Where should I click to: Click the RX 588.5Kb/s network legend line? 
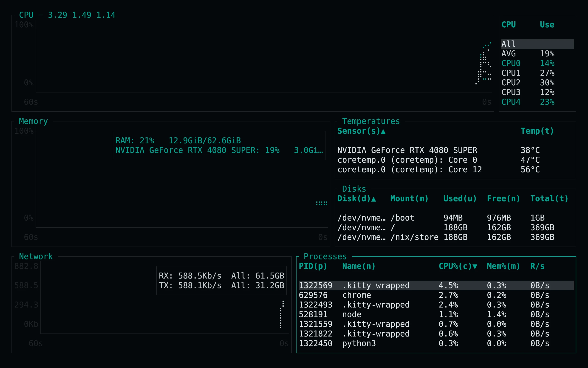click(x=221, y=276)
